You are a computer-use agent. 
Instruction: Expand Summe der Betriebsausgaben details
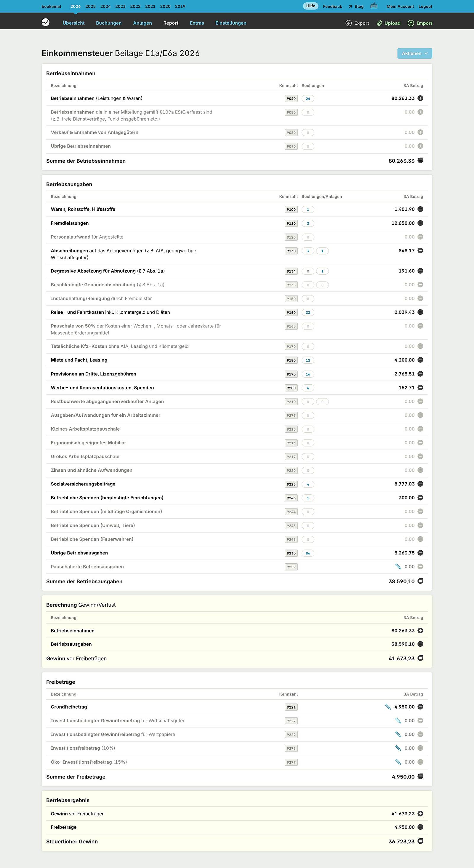[x=420, y=581]
